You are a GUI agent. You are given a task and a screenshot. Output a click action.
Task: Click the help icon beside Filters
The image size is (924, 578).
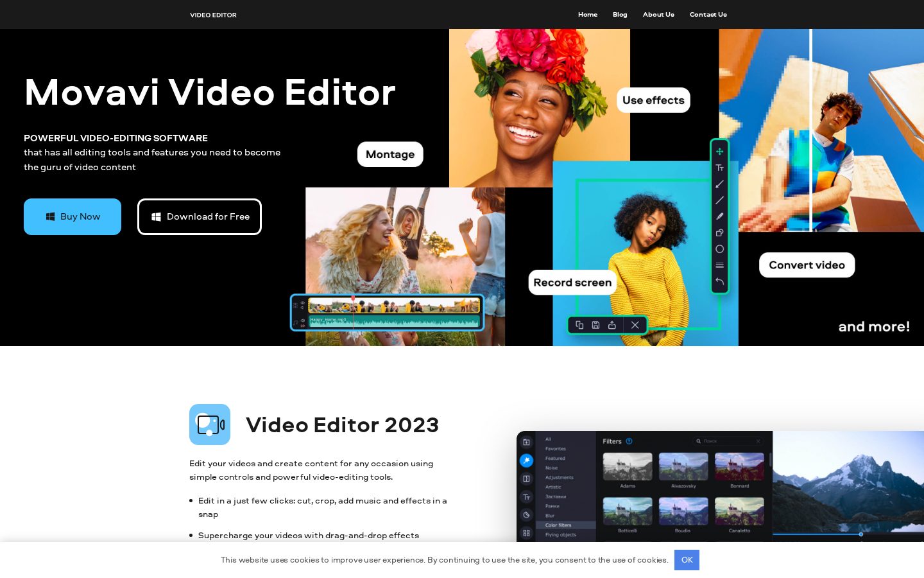(x=629, y=441)
